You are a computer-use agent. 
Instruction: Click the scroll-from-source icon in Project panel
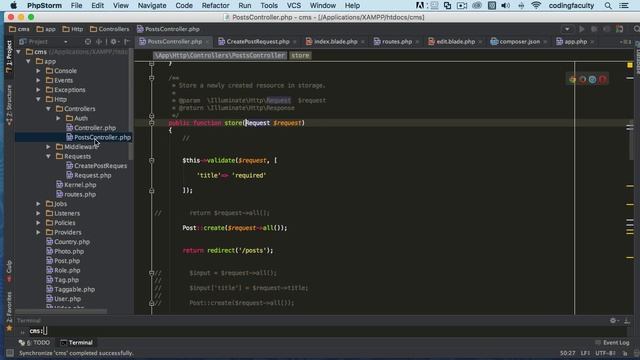point(88,42)
